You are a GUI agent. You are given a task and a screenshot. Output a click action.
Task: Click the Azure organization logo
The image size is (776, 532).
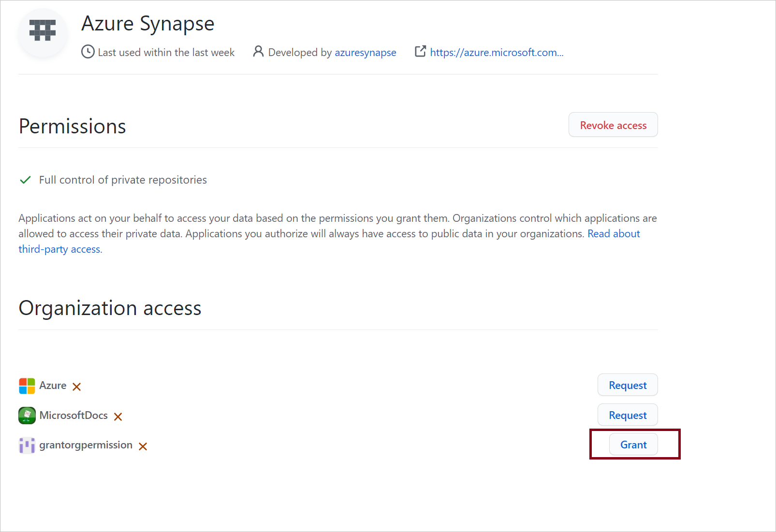(27, 386)
